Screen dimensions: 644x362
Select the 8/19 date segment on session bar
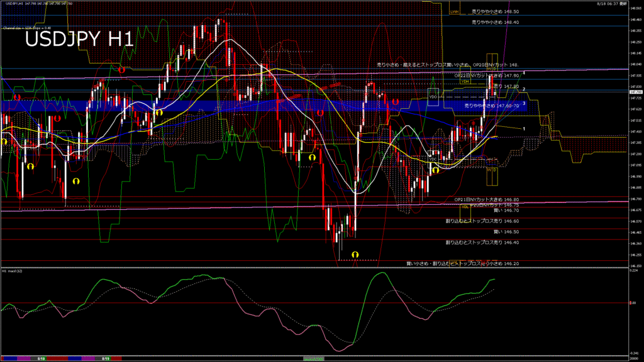click(x=106, y=359)
